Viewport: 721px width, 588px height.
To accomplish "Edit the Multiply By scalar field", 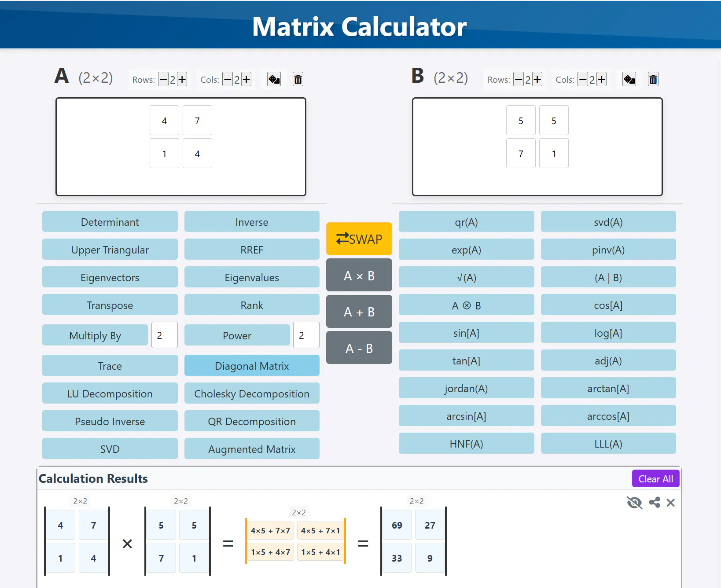I will 165,335.
